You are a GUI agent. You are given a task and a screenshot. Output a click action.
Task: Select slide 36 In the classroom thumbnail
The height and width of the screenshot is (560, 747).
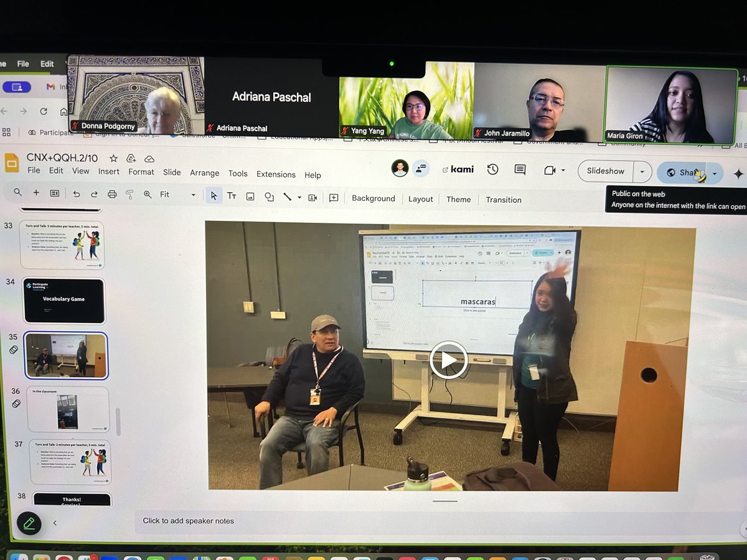coord(68,409)
